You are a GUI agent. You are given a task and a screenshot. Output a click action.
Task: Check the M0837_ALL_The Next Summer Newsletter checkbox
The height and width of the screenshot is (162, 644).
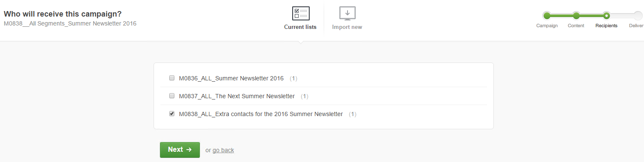point(172,96)
